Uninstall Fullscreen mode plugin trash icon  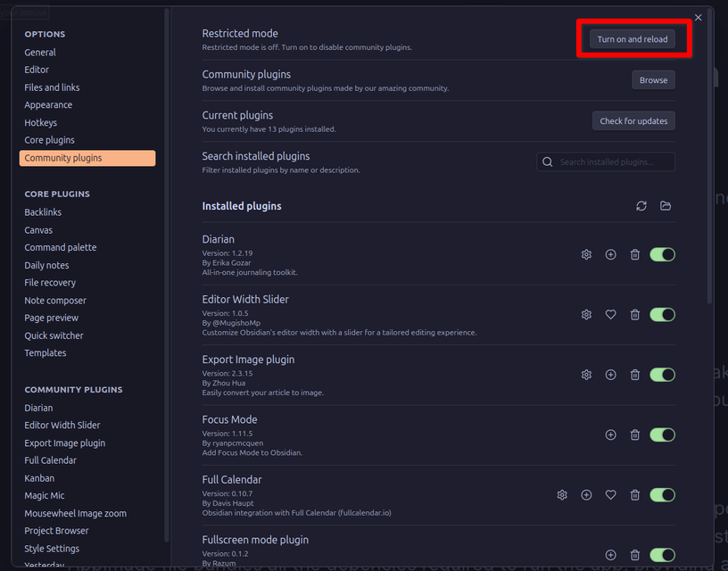coord(634,555)
